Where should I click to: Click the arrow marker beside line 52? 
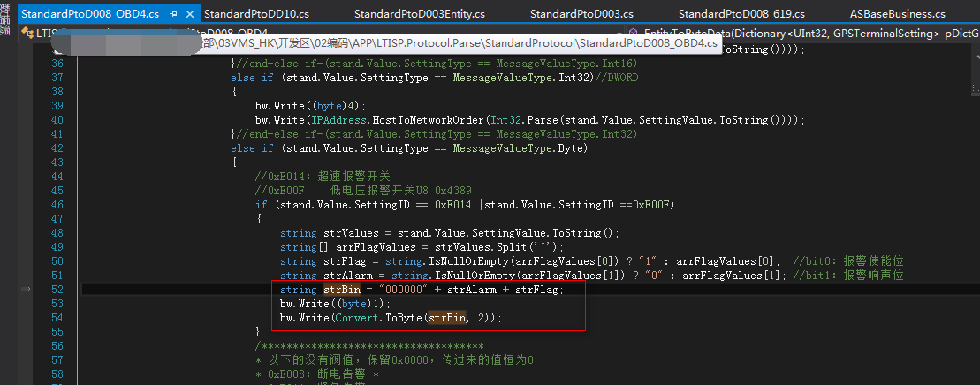[26, 289]
